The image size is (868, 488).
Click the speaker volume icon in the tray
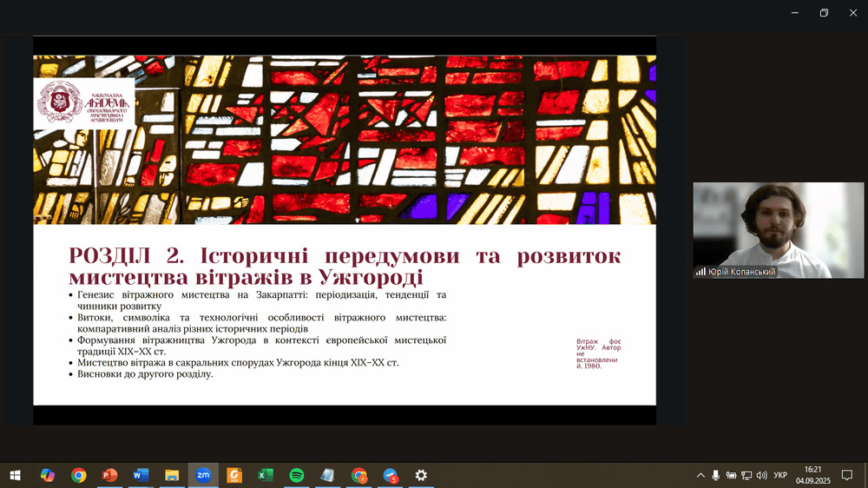[761, 475]
